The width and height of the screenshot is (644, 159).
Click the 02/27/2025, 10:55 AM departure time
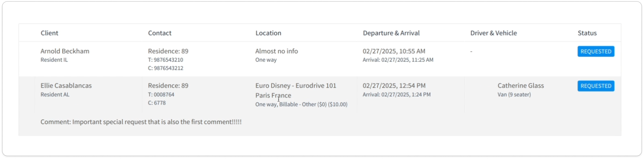394,51
